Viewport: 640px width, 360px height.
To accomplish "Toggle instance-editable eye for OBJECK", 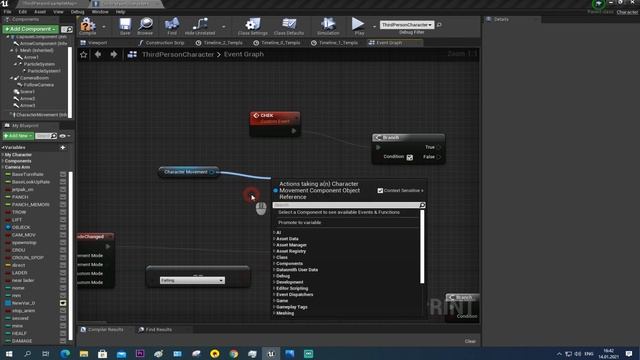I will tap(63, 227).
